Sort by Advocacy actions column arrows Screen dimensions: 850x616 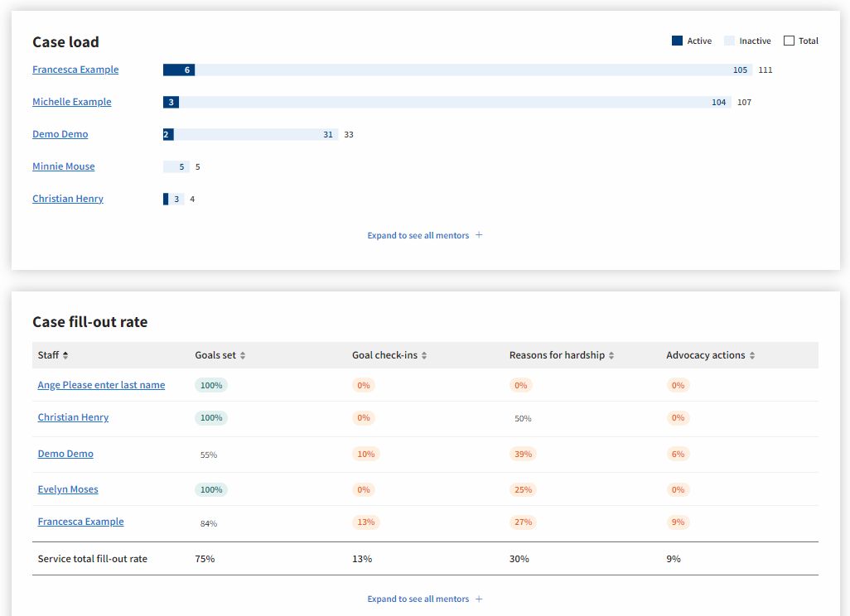point(752,355)
